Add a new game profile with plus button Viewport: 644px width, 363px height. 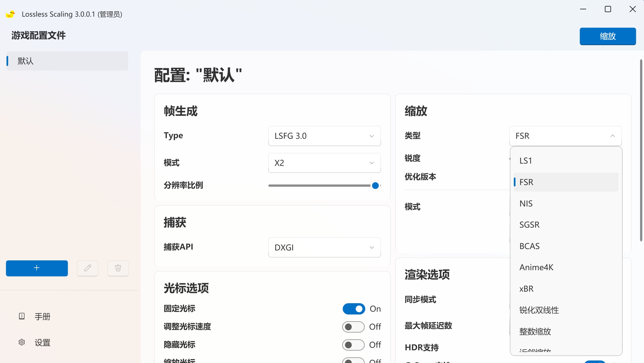coord(37,268)
